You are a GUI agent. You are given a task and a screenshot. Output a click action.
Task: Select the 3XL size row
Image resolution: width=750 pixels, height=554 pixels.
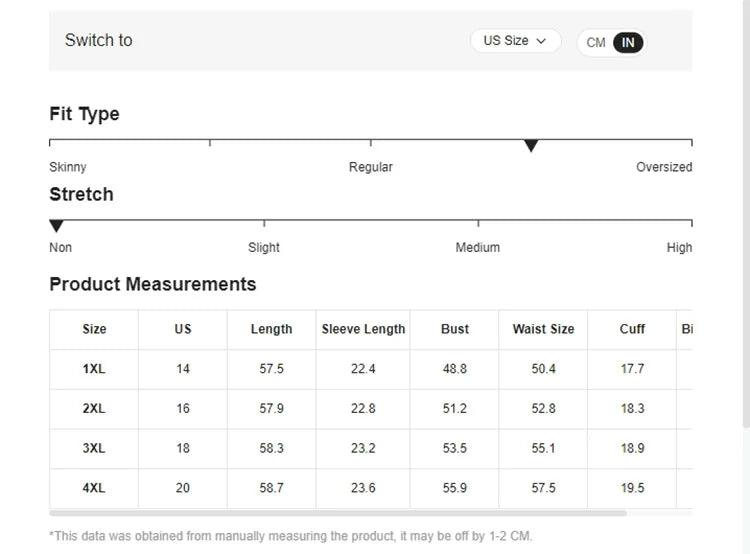[x=94, y=449]
